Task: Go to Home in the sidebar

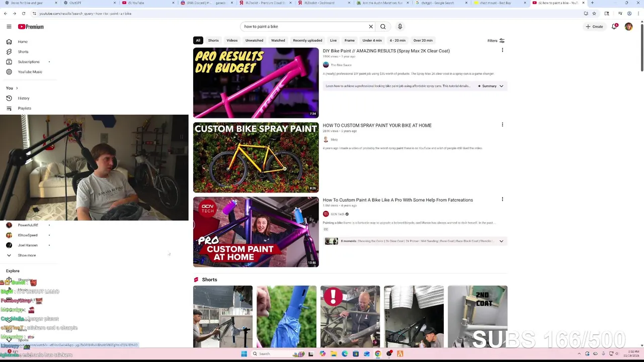Action: pos(23,42)
